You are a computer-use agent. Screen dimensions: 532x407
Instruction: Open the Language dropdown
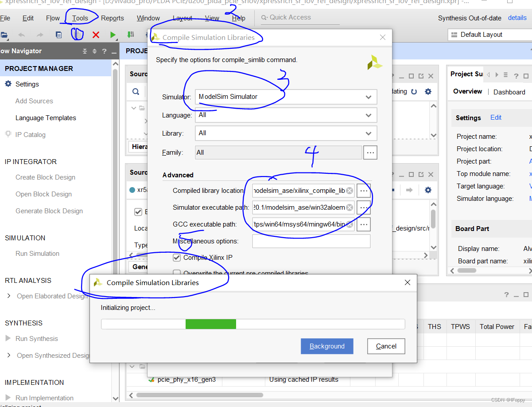point(286,115)
